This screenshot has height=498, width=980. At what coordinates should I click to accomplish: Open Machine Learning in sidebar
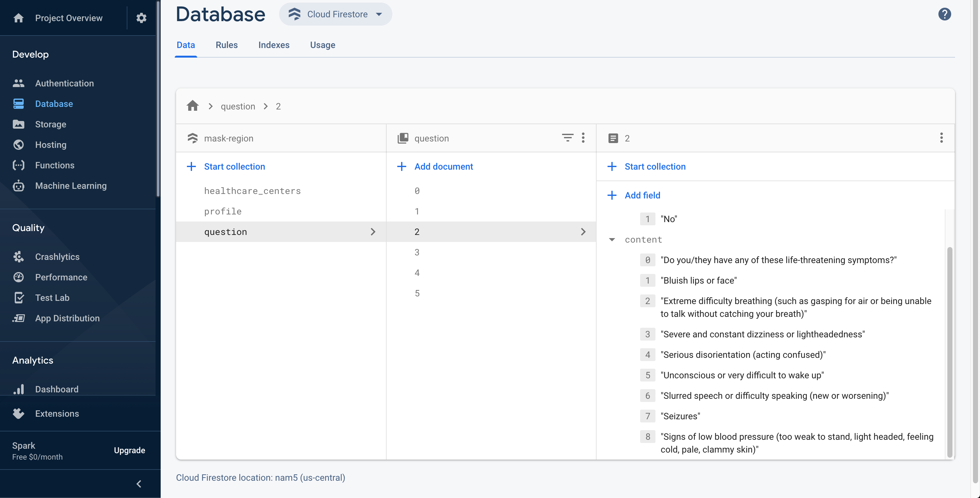point(71,186)
